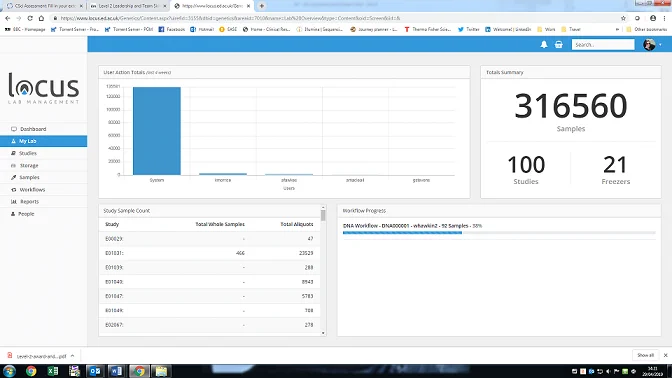672x378 pixels.
Task: Select the E02067 study row
Action: coord(210,325)
